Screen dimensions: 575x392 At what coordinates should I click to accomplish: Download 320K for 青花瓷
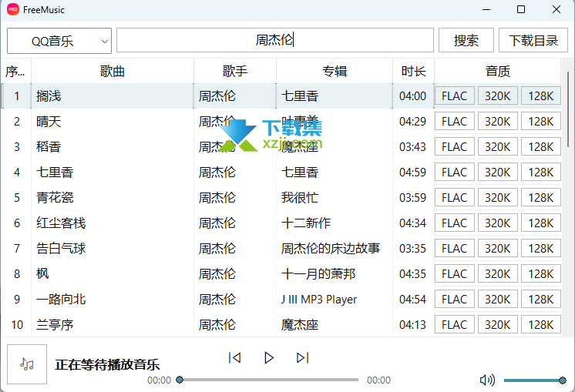(498, 197)
